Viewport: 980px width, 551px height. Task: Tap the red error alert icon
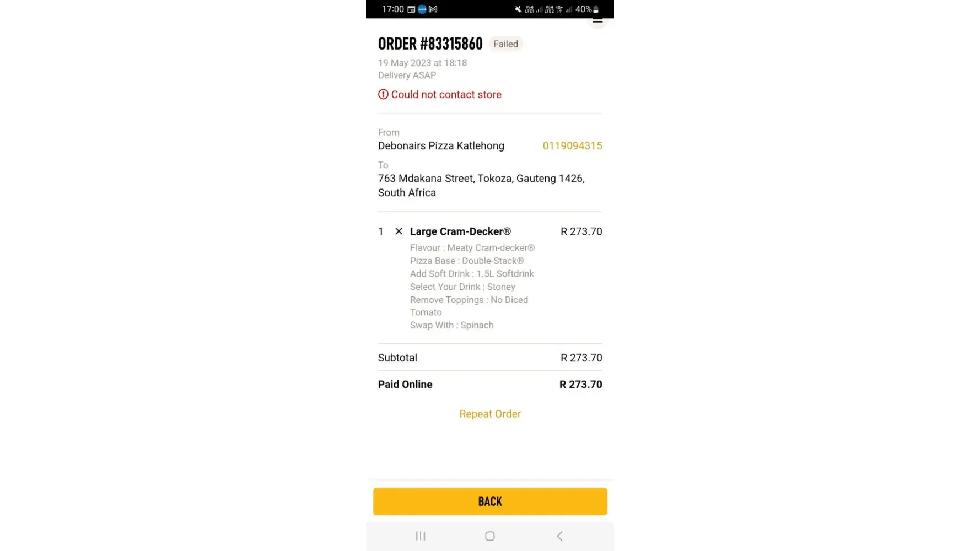(x=383, y=94)
